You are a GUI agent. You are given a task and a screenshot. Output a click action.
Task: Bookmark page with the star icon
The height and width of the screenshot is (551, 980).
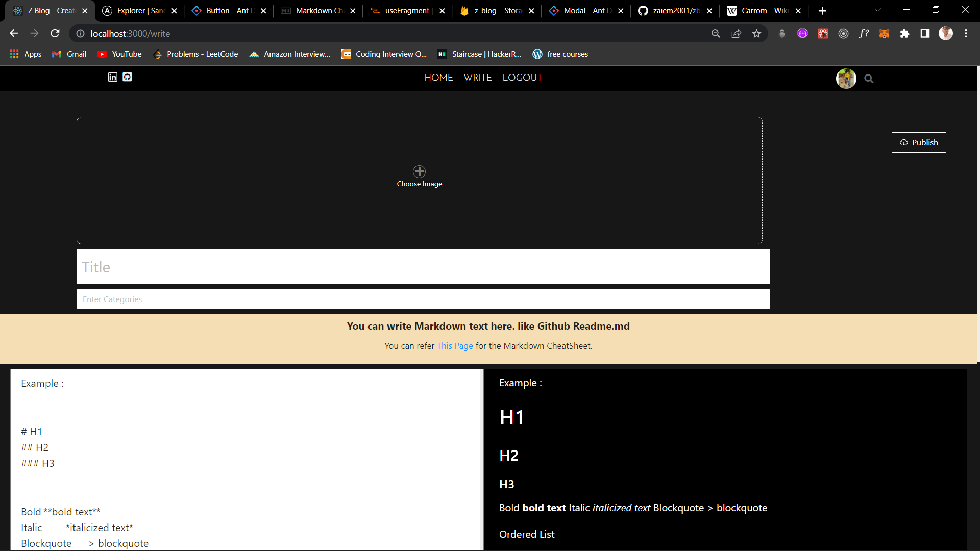pos(756,34)
